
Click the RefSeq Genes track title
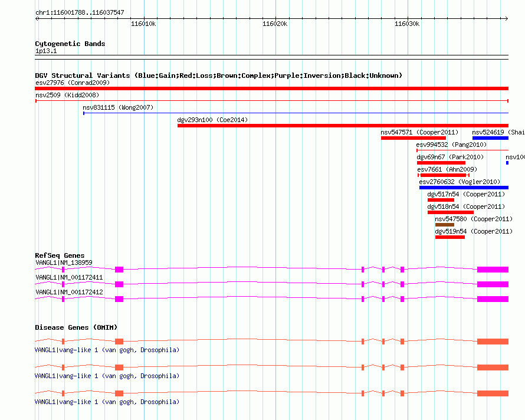coord(60,255)
